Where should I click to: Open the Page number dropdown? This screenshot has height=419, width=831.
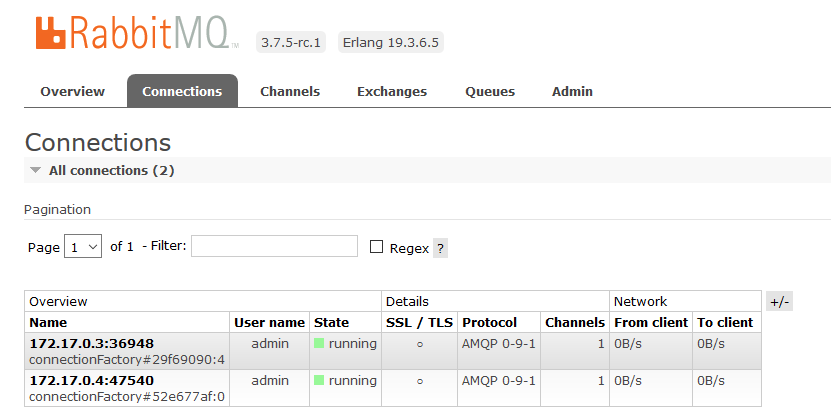[83, 247]
